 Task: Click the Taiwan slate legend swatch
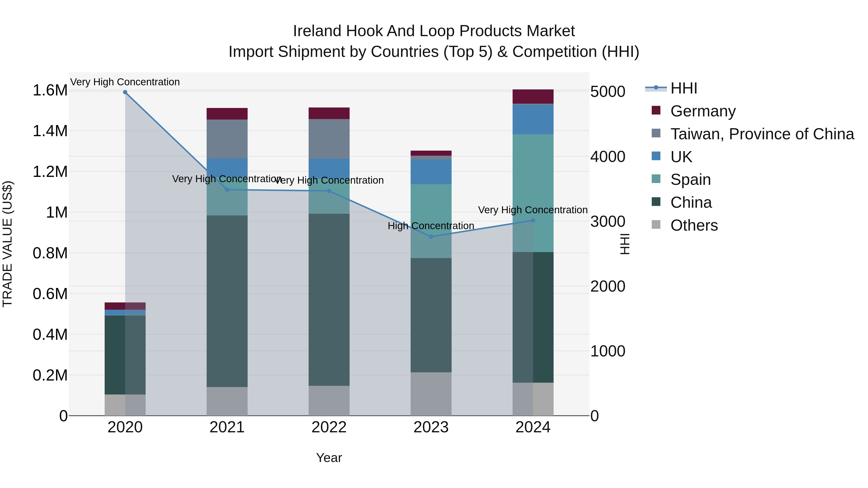[x=656, y=133]
